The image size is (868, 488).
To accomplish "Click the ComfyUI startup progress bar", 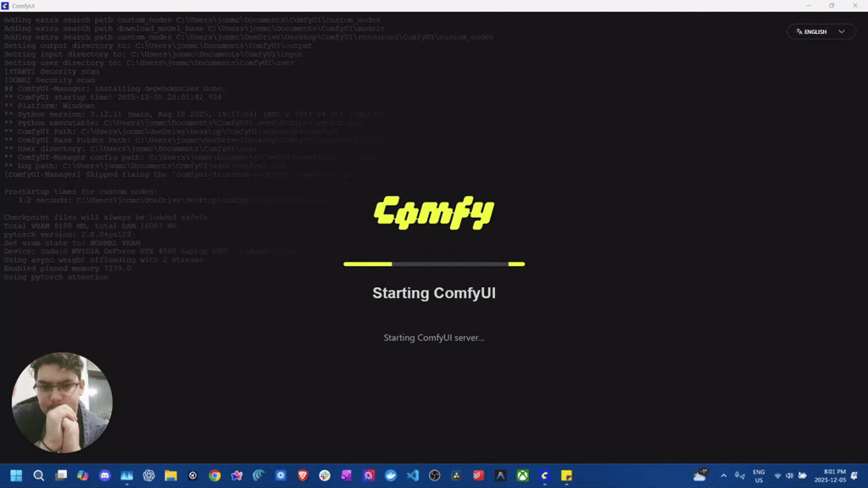I will coord(434,263).
